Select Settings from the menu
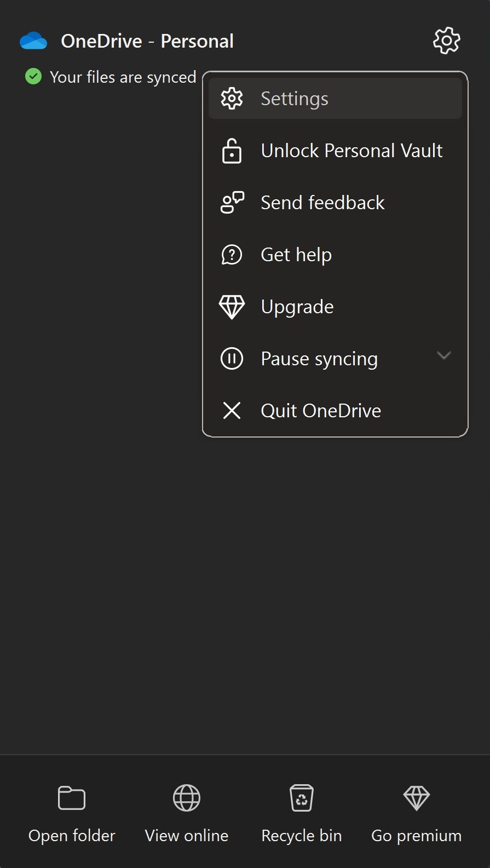The image size is (490, 868). pyautogui.click(x=295, y=99)
